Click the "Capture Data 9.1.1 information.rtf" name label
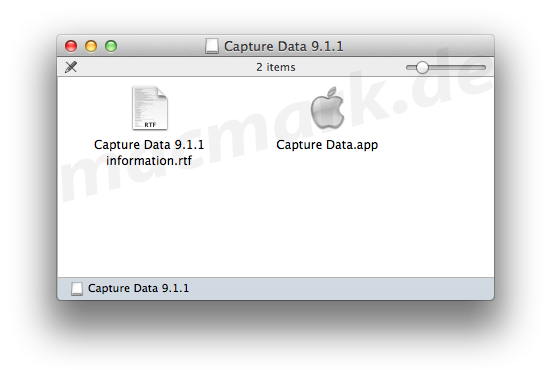This screenshot has height=379, width=551. pos(149,152)
